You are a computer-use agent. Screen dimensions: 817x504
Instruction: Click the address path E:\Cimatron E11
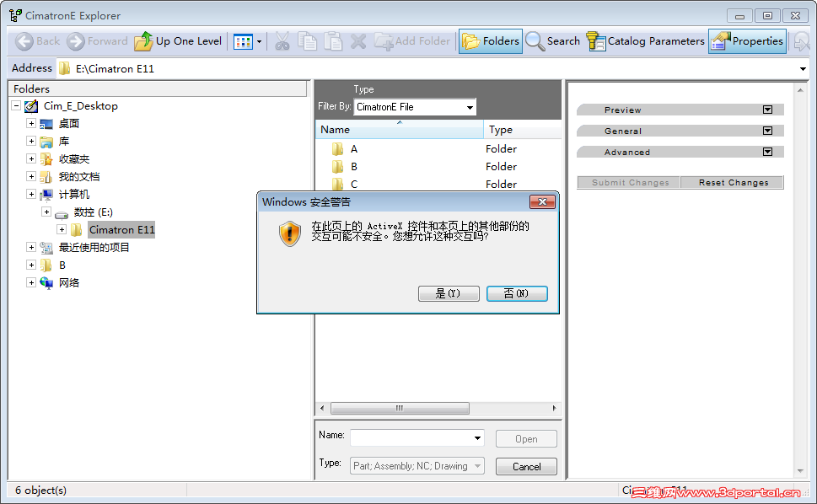coord(116,69)
